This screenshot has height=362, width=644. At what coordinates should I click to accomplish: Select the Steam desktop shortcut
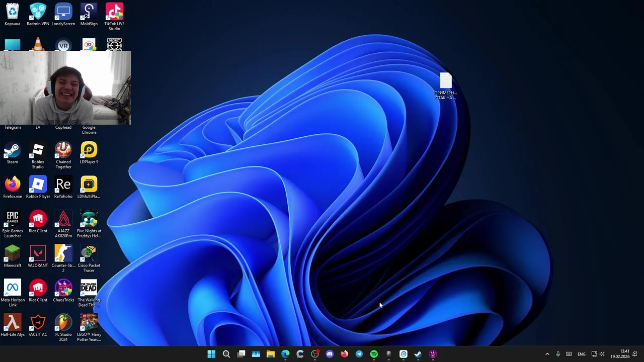12,153
